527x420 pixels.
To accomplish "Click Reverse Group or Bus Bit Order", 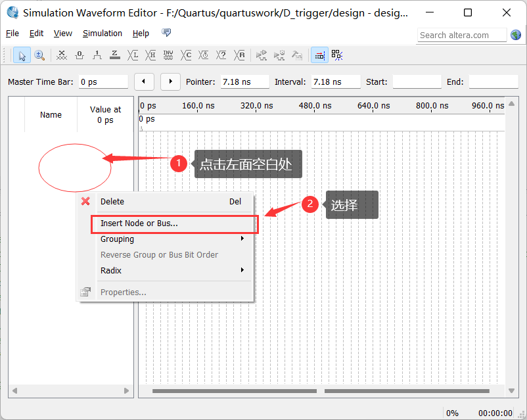I will coord(166,255).
